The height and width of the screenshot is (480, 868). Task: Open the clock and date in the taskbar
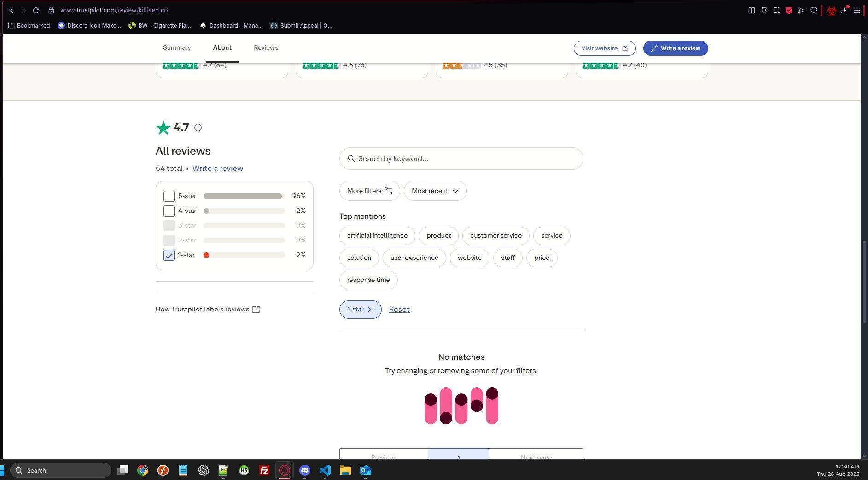click(838, 470)
